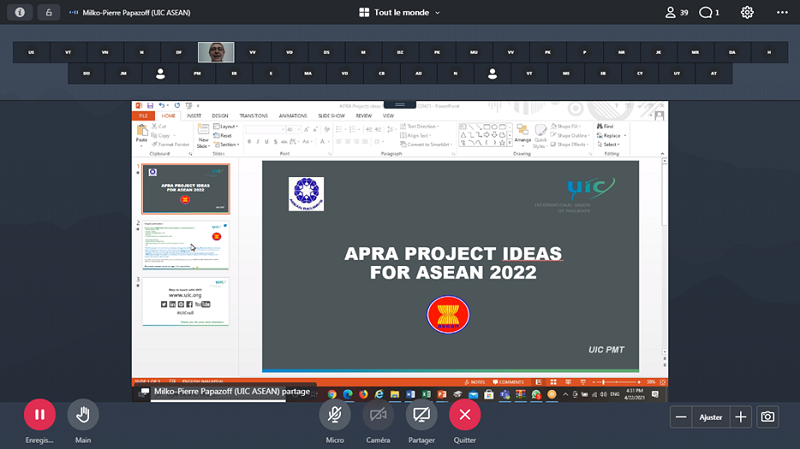Toggle the Micro mute button
The image size is (800, 449).
(335, 415)
